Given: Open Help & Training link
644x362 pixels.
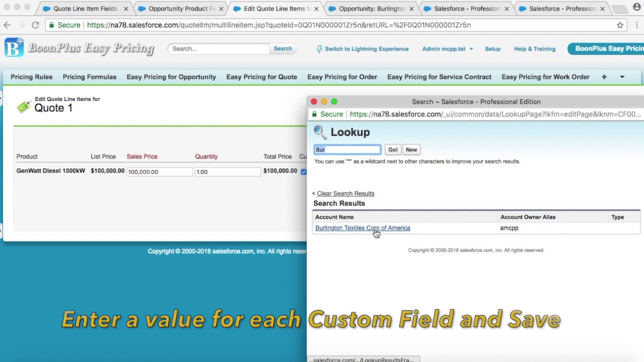Looking at the screenshot, I should click(535, 49).
